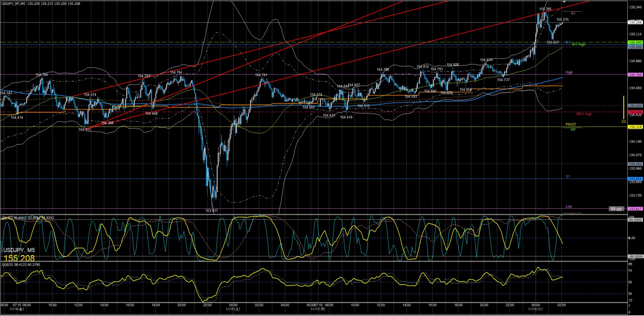The image size is (644, 316).
Task: Click the 155.305 swing high annotation
Action: coord(545,9)
